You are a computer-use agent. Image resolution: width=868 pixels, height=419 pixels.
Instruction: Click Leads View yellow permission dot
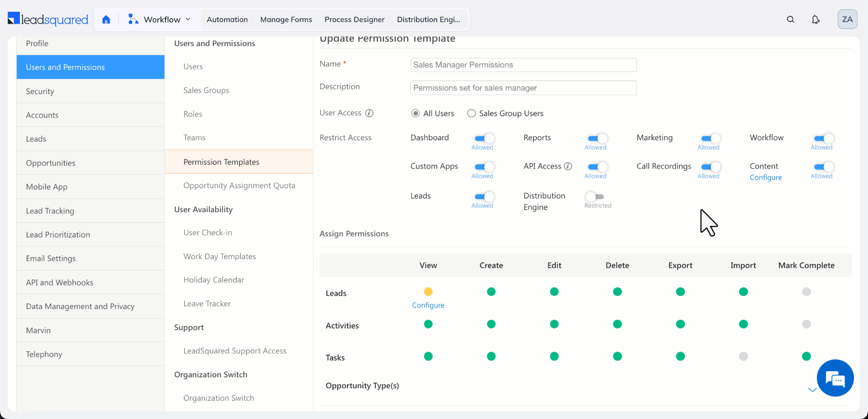click(428, 292)
